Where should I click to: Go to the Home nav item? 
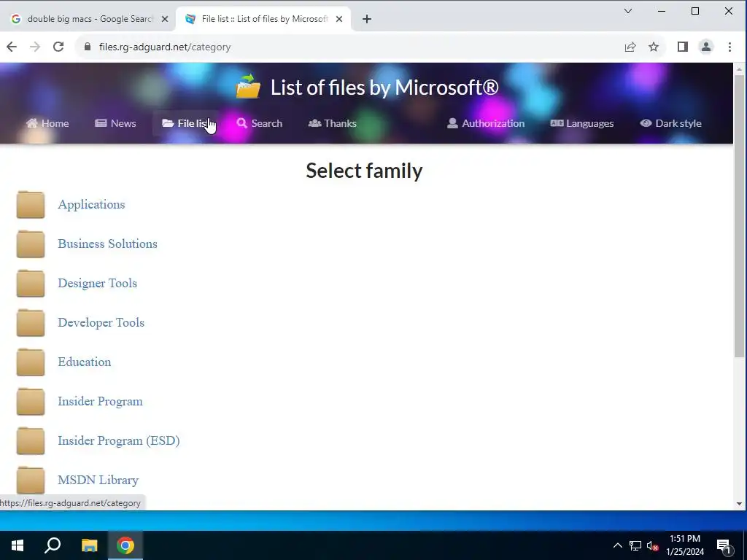click(x=47, y=123)
